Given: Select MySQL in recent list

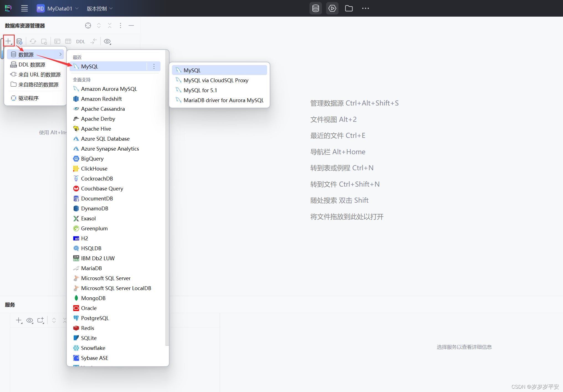Looking at the screenshot, I should [x=108, y=66].
